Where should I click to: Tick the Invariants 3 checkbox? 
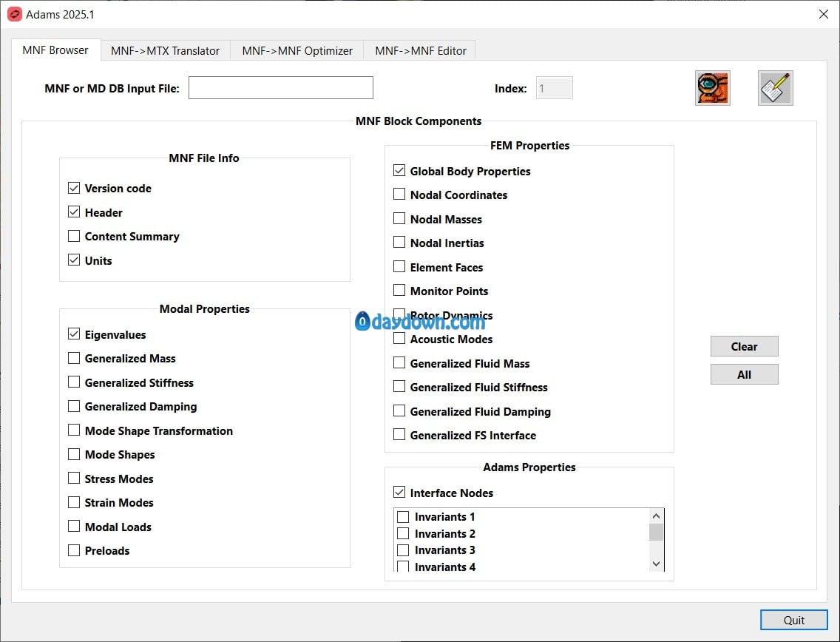[x=403, y=550]
